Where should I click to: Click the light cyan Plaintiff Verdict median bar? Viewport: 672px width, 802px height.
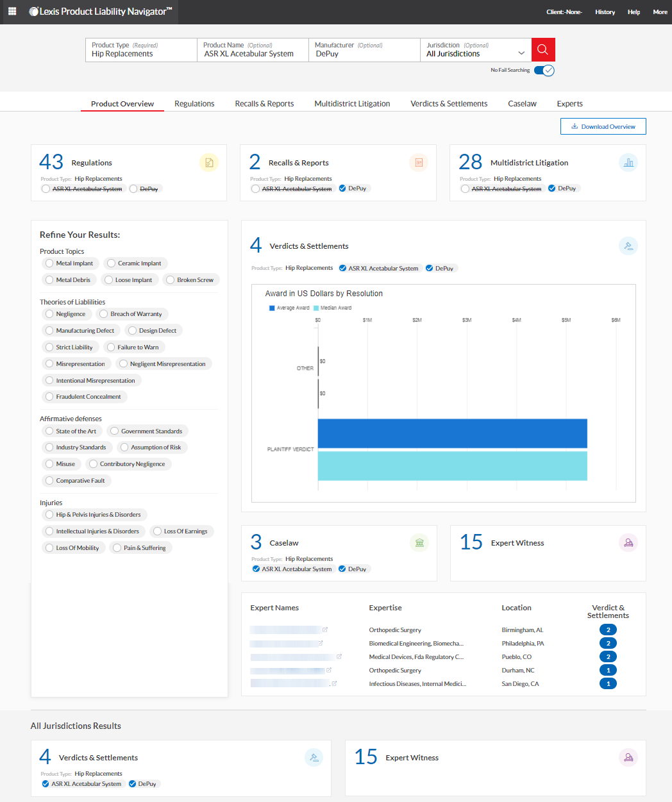453,466
